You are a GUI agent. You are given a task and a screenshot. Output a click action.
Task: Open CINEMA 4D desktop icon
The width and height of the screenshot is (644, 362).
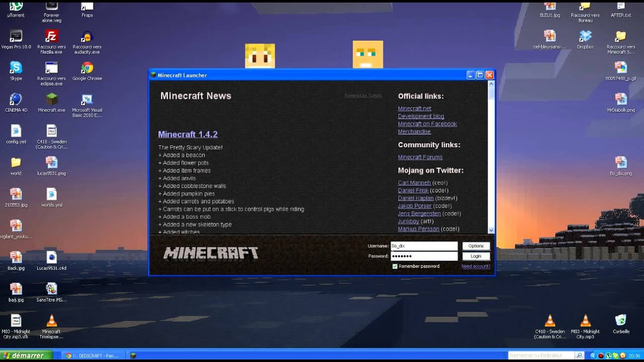16,103
